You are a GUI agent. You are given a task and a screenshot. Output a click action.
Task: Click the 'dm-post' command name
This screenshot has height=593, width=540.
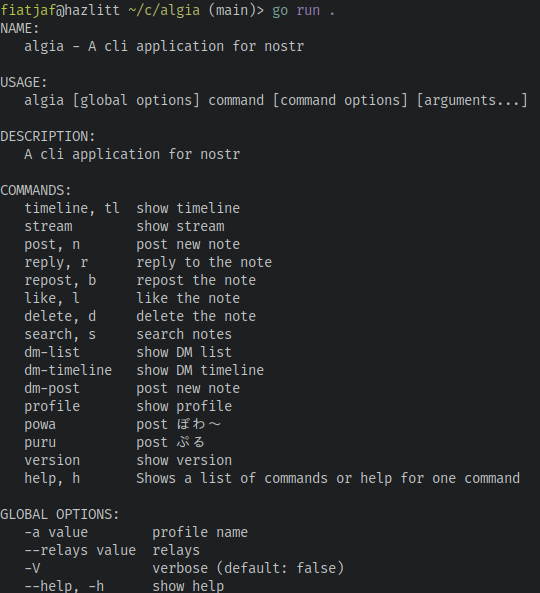[52, 388]
